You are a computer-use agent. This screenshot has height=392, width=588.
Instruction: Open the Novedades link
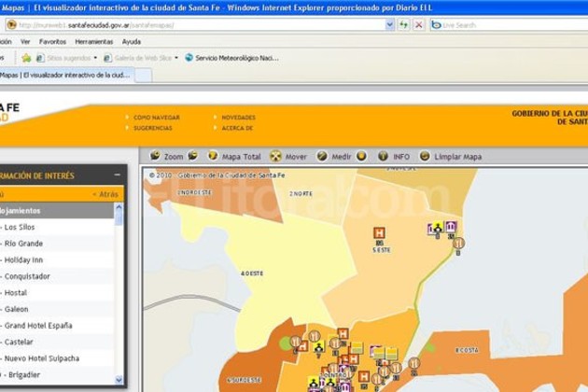coord(238,118)
